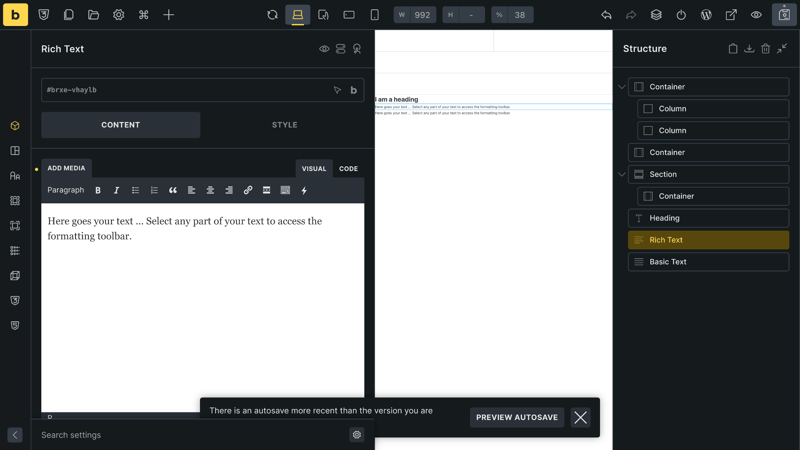This screenshot has width=800, height=450.
Task: Click the PREVIEW AUTOSAVE button
Action: point(517,417)
